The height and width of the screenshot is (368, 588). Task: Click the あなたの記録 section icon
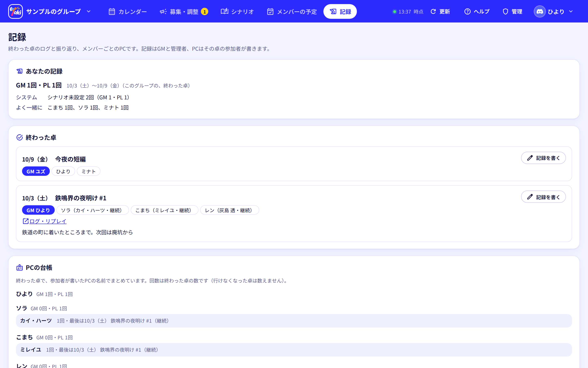click(19, 71)
